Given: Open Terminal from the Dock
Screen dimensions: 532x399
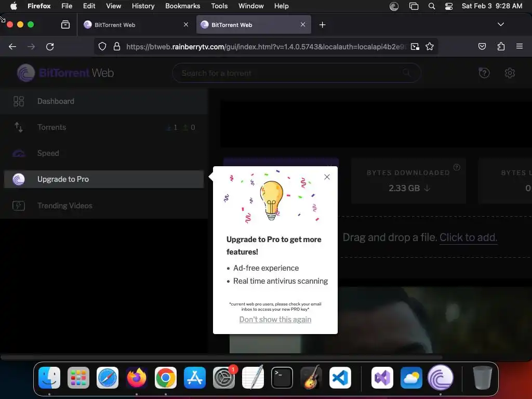Looking at the screenshot, I should tap(282, 378).
